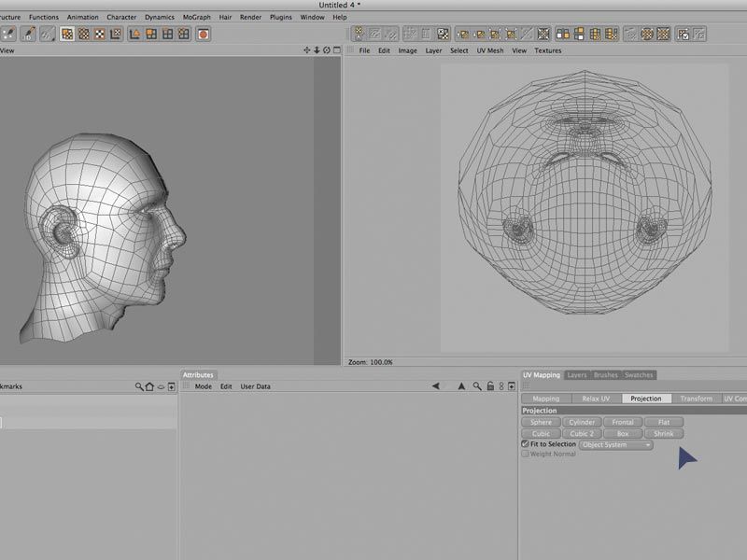This screenshot has width=747, height=560.
Task: Open the UV Mesh menu
Action: [x=489, y=50]
